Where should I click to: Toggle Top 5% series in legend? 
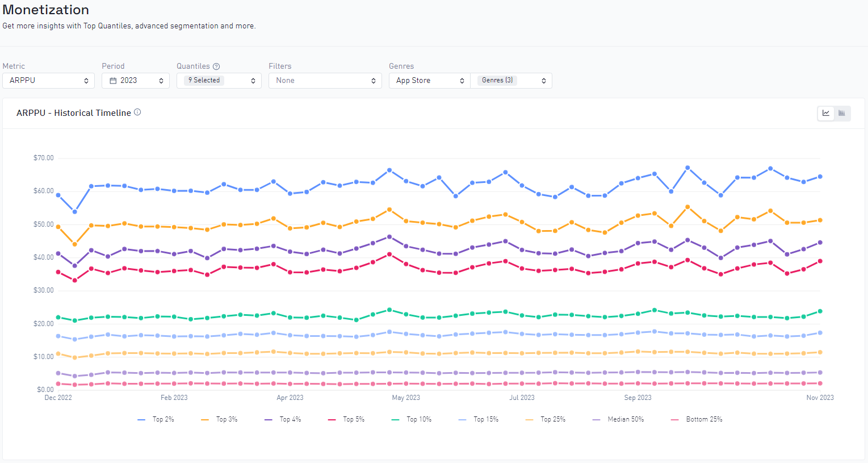point(346,419)
